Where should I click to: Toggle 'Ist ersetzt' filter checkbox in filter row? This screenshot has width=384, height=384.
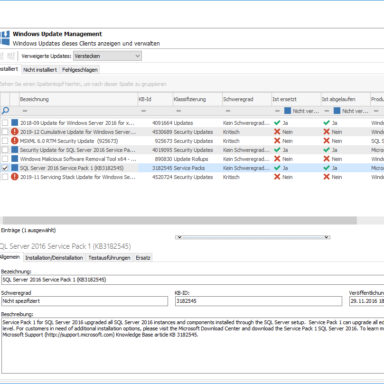(x=287, y=111)
